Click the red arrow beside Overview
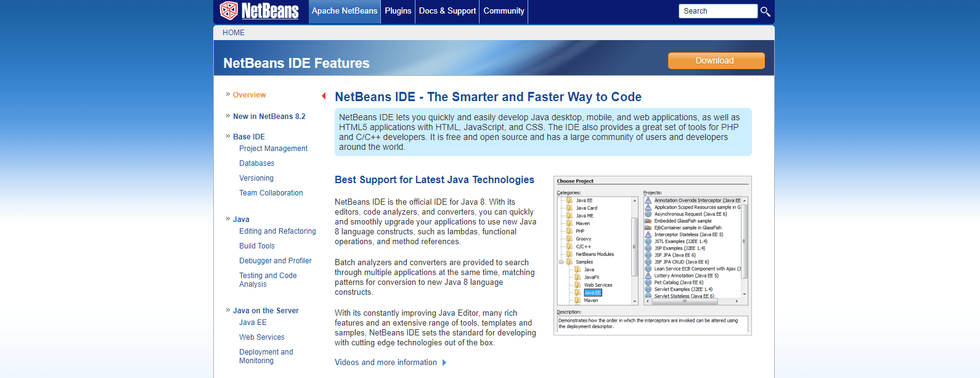The height and width of the screenshot is (378, 980). click(324, 96)
